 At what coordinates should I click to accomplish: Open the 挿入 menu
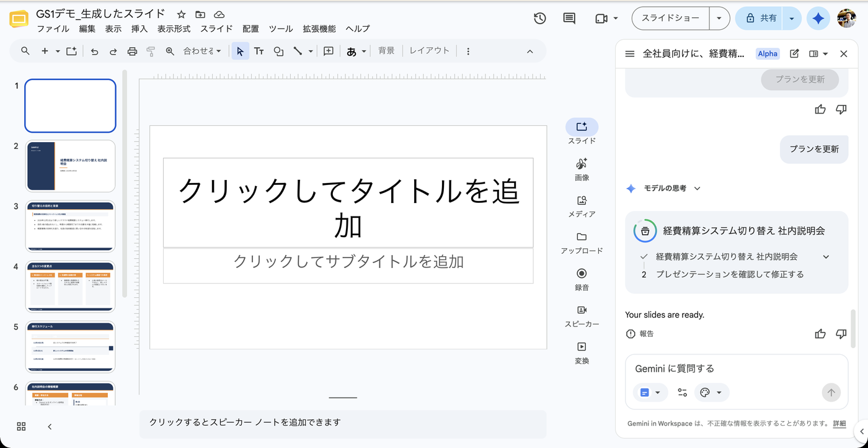(x=139, y=29)
